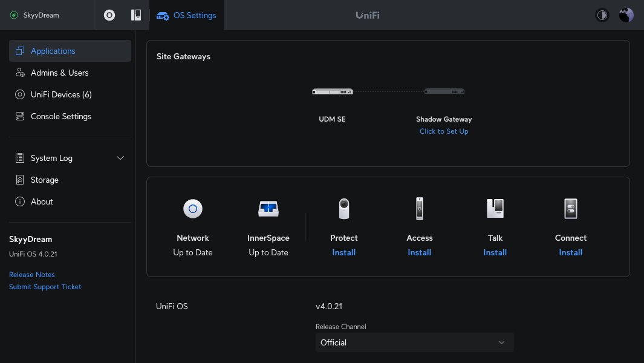Select the UDM SE gateway device image
Viewport: 644px width, 363px height.
point(332,92)
